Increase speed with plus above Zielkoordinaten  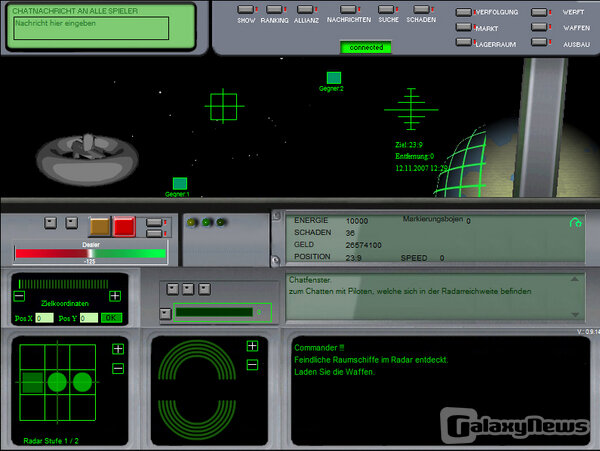click(x=115, y=296)
